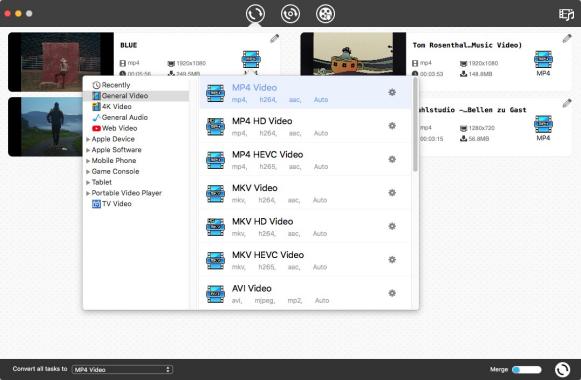Click the format list scrollbar
The image size is (581, 380).
point(415,125)
